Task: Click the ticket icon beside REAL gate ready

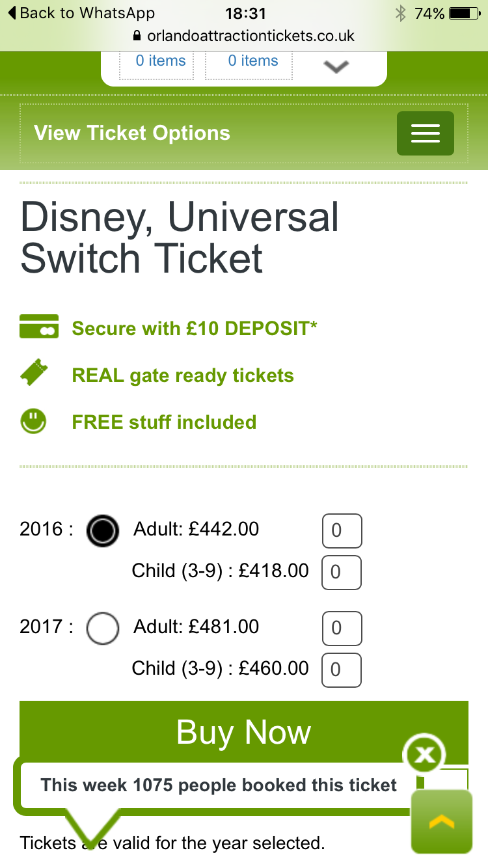Action: [34, 374]
